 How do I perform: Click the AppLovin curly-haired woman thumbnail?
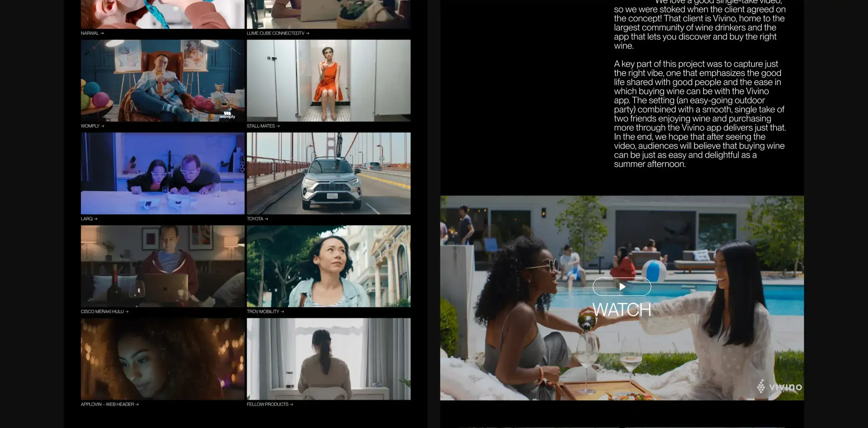click(x=162, y=359)
